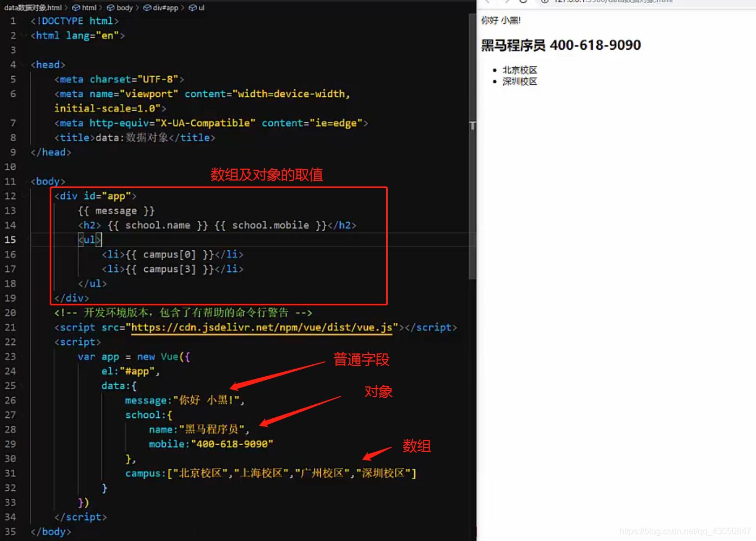Click the closing </div> tag
Screen dimensions: 756x541
point(72,298)
